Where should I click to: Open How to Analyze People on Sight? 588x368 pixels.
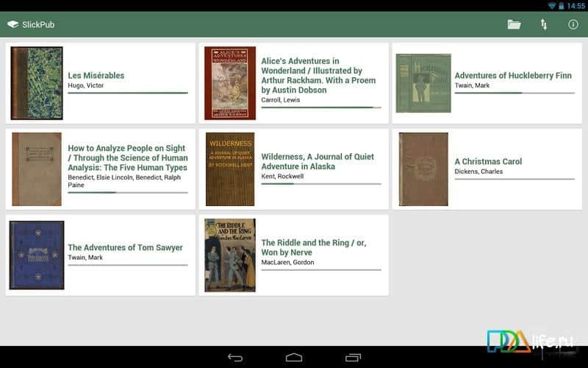(x=127, y=158)
